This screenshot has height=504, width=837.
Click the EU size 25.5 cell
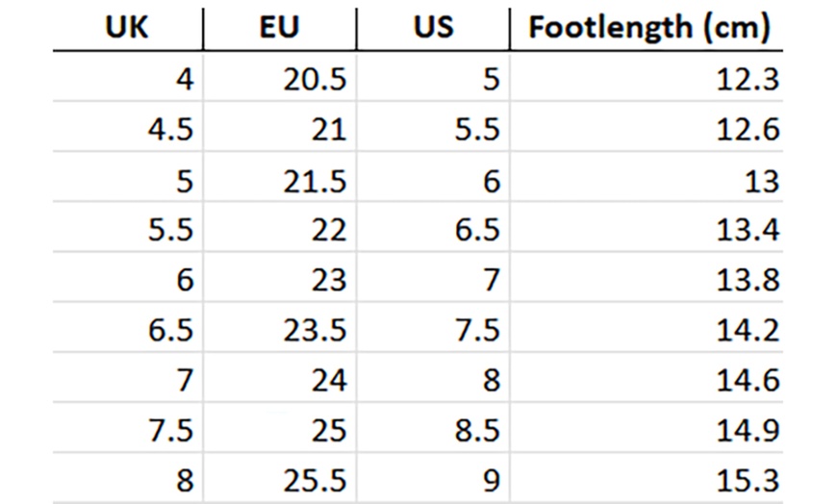(x=315, y=480)
